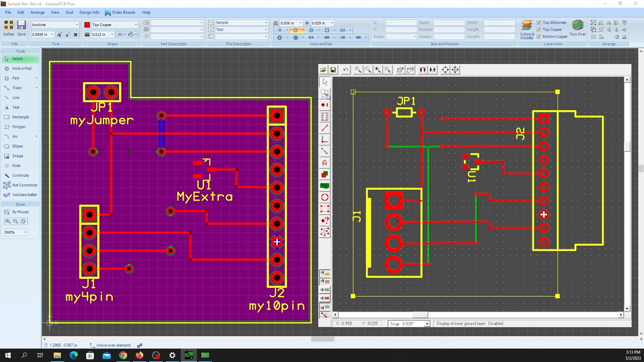Image resolution: width=644 pixels, height=362 pixels.
Task: Open the Design Info menu
Action: [89, 12]
